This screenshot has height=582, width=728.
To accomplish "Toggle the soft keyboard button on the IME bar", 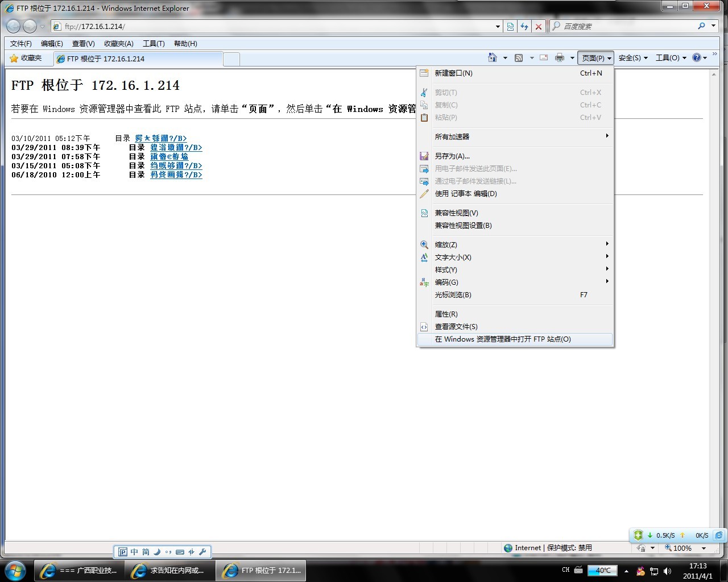I will 180,551.
